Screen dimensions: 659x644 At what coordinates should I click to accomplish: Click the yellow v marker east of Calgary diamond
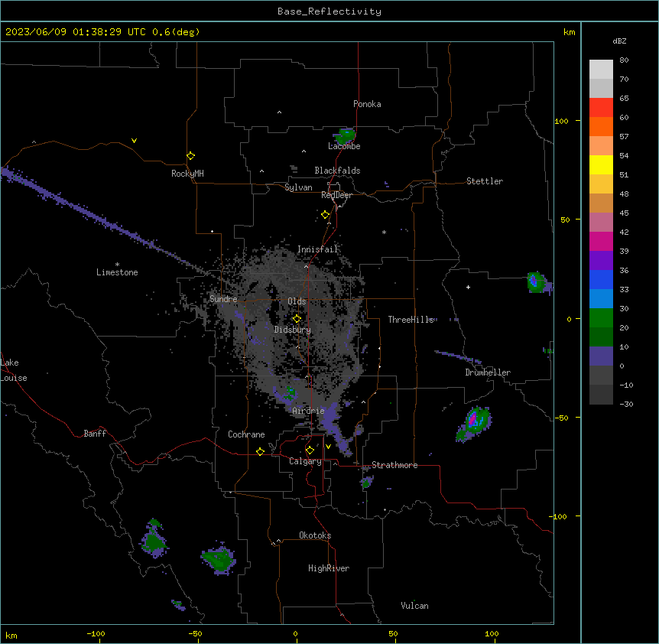tap(328, 447)
